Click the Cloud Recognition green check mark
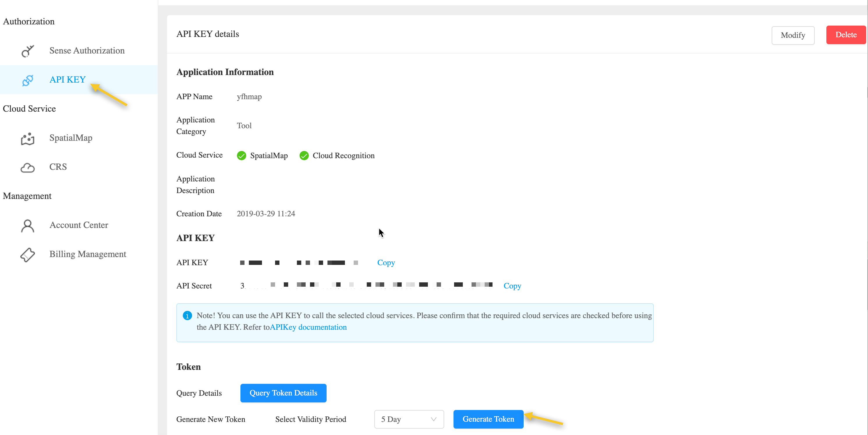 (x=304, y=156)
